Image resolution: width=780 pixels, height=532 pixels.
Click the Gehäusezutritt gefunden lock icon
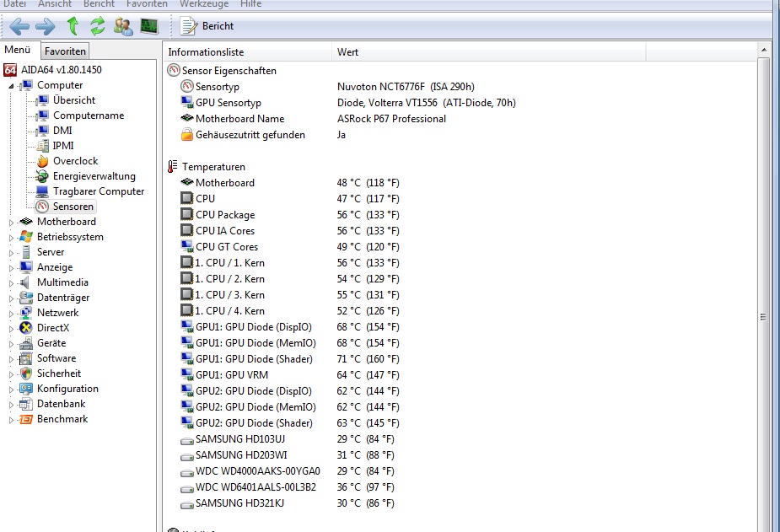point(187,134)
